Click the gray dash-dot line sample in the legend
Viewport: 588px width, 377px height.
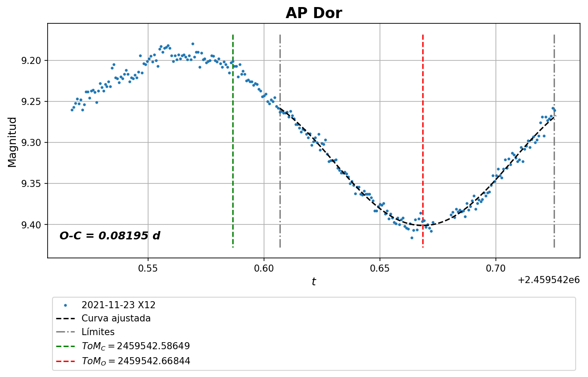tap(65, 332)
